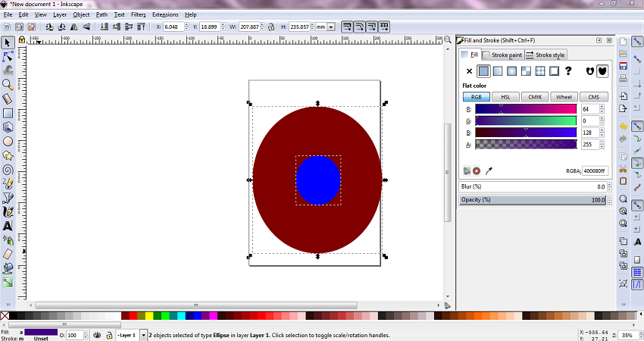
Task: Open the units mm dropdown
Action: [x=331, y=27]
